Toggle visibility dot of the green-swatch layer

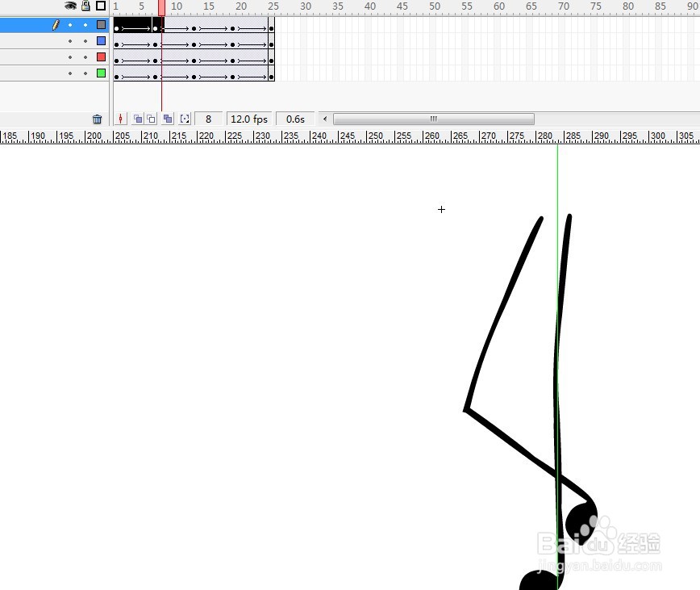[70, 73]
